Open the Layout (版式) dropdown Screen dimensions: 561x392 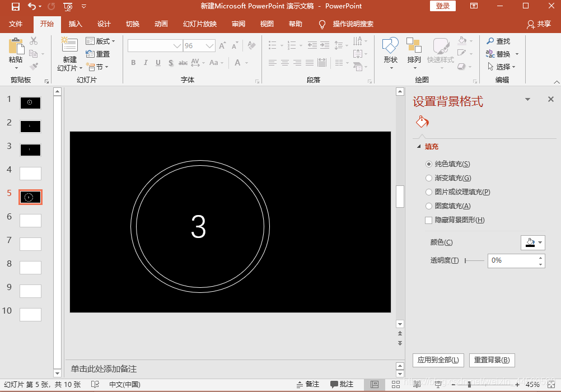pyautogui.click(x=101, y=41)
